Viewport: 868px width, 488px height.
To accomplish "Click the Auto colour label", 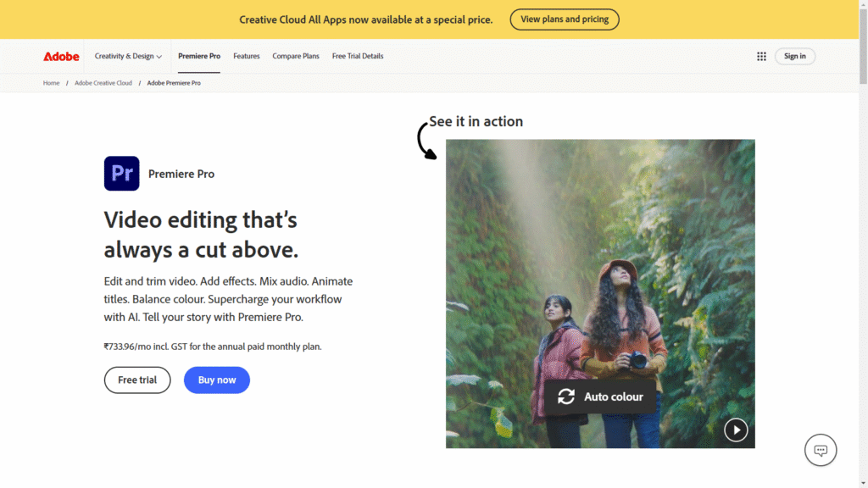I will point(614,396).
